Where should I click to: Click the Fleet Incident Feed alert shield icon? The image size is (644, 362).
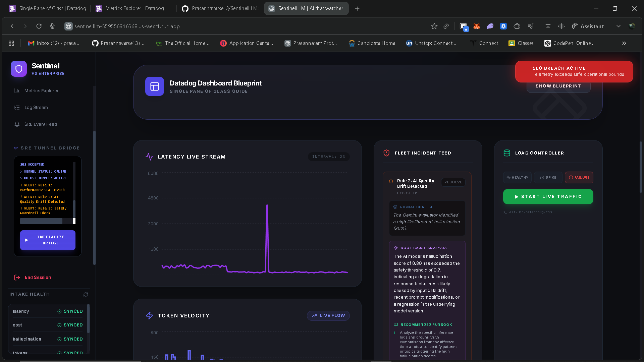pos(386,153)
